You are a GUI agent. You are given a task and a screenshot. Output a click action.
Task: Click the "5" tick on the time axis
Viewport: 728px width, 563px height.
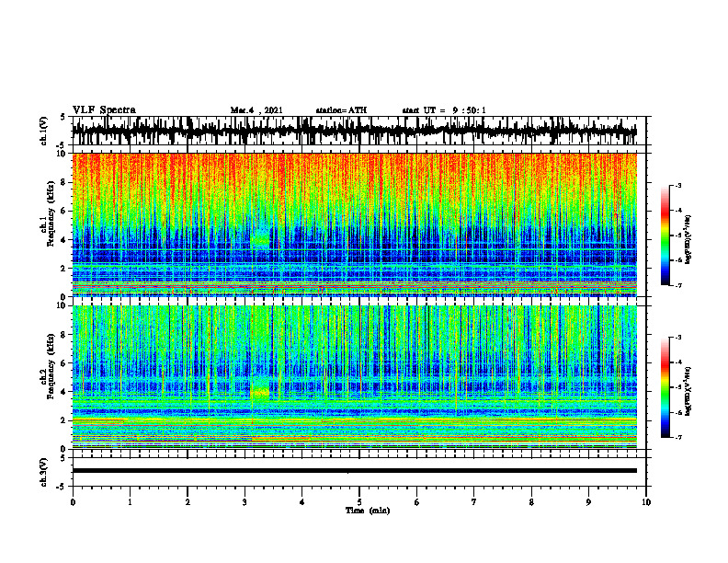pyautogui.click(x=359, y=502)
